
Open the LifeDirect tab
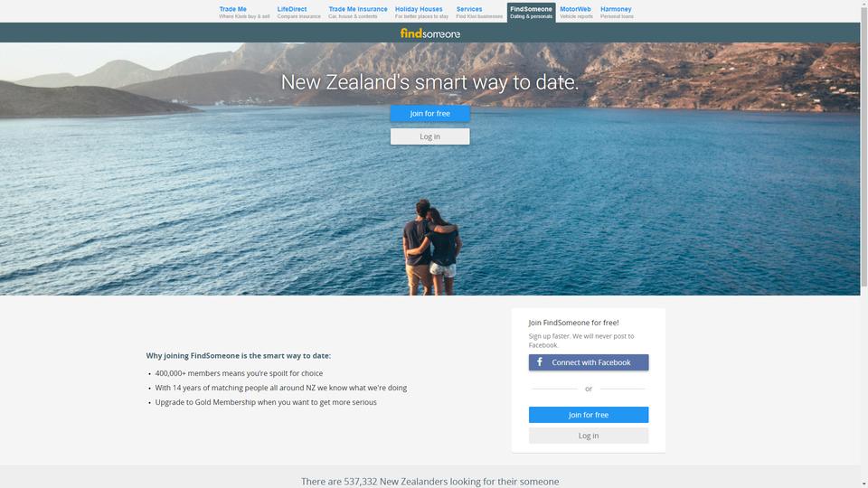pos(298,12)
